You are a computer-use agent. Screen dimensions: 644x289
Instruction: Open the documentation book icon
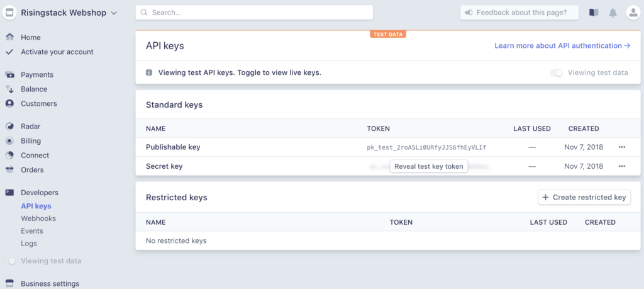click(594, 13)
